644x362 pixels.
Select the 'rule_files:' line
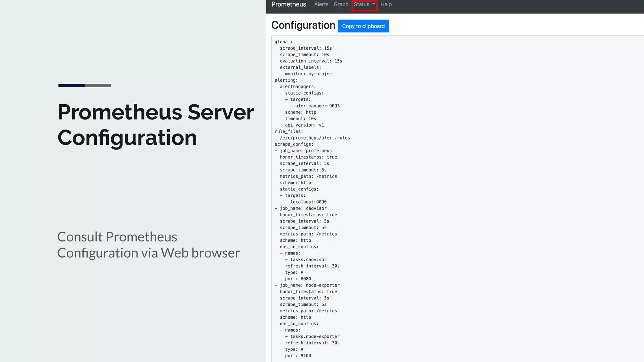[x=289, y=131]
